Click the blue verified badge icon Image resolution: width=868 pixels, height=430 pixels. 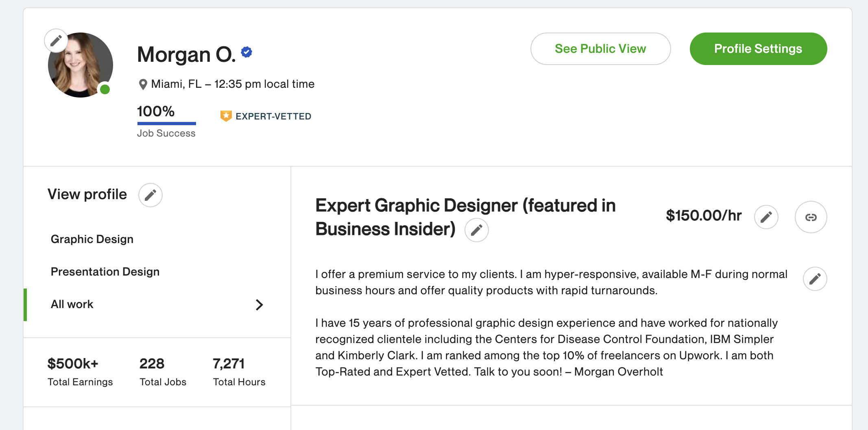tap(246, 52)
